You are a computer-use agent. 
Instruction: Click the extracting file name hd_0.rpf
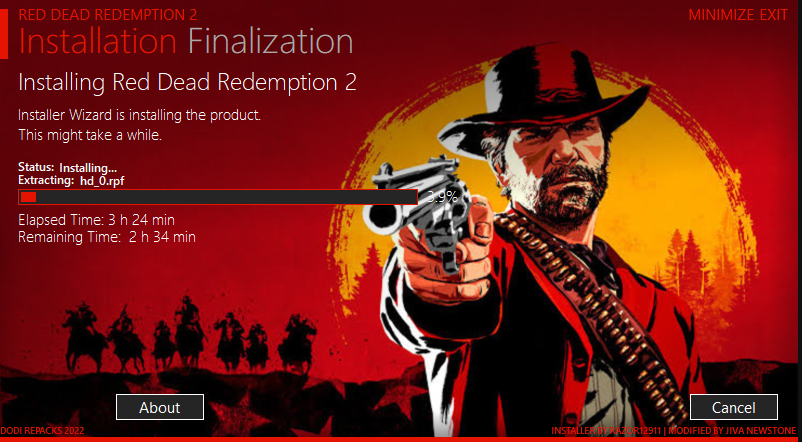pyautogui.click(x=102, y=180)
